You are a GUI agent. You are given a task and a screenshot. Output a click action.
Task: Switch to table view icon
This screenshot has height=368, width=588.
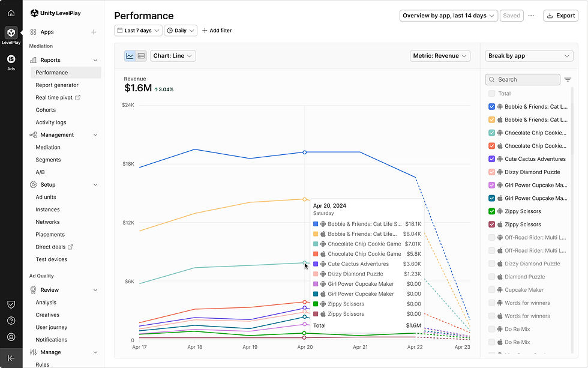click(x=141, y=56)
